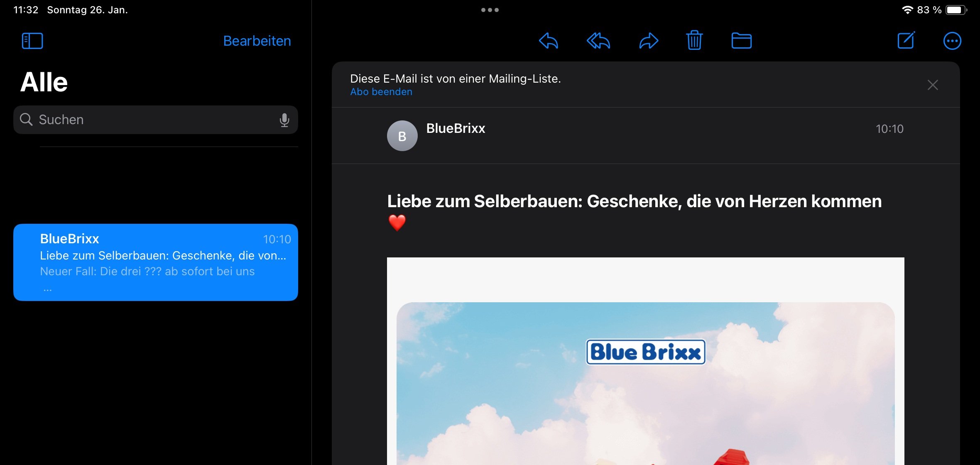Viewport: 980px width, 465px height.
Task: Tap the Blue Brixx logo in email
Action: click(645, 352)
